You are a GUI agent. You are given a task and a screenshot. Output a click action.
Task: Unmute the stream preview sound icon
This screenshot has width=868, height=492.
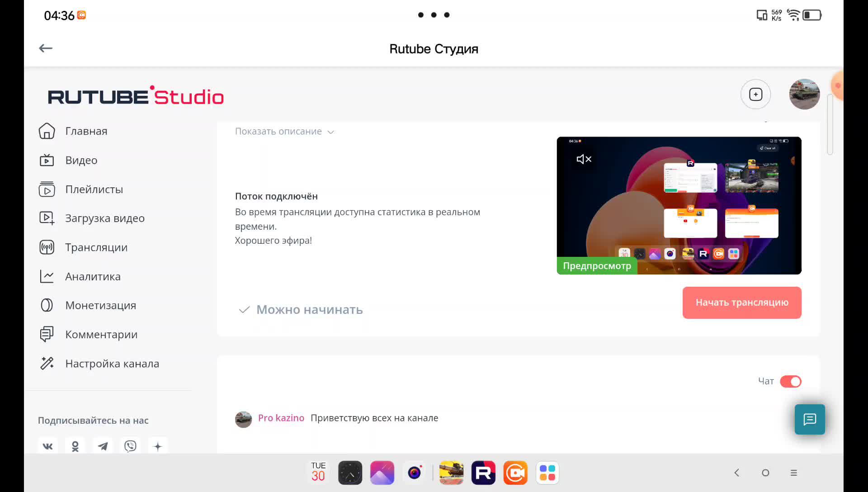584,159
